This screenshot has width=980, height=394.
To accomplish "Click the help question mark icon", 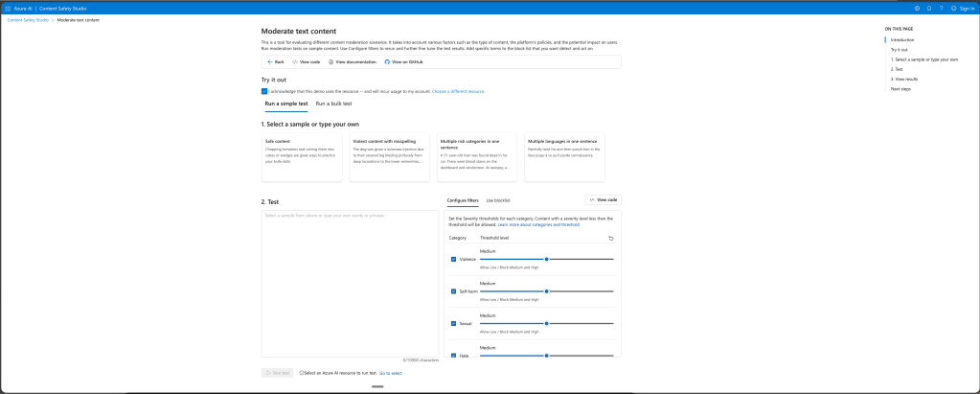I will pyautogui.click(x=941, y=8).
